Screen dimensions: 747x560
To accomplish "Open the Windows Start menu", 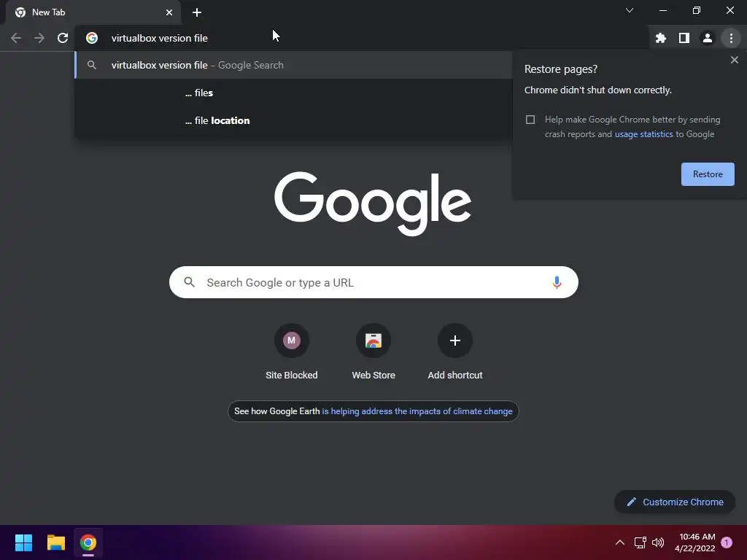I will 23,542.
